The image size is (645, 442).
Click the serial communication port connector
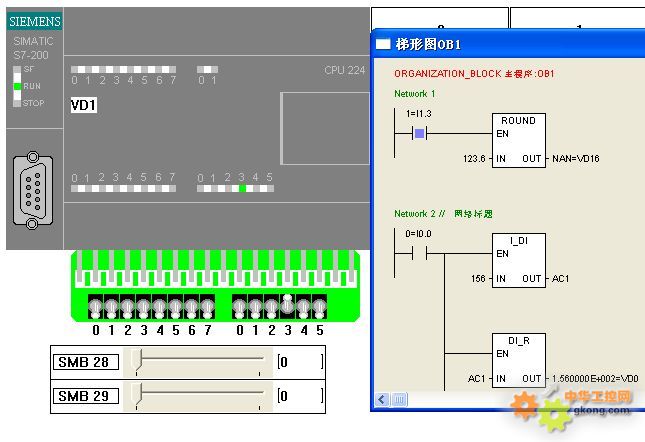(x=33, y=190)
